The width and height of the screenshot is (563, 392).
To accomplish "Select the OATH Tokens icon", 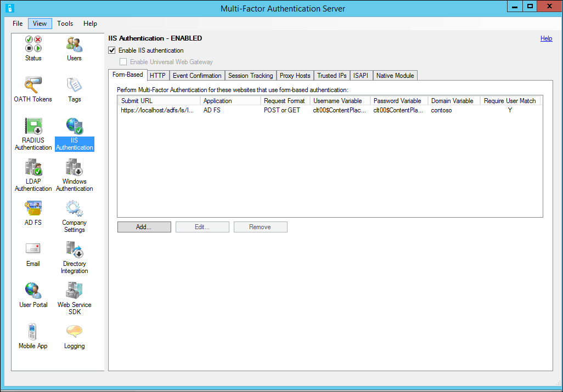I will coord(33,90).
